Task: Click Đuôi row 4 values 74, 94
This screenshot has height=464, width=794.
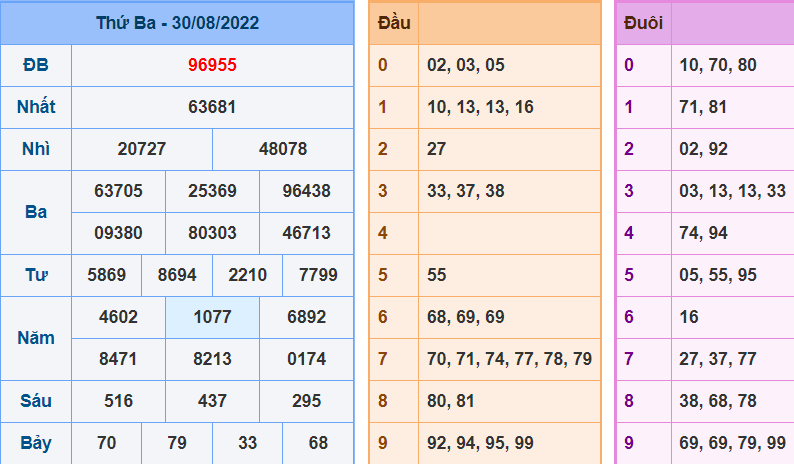Action: pyautogui.click(x=703, y=234)
